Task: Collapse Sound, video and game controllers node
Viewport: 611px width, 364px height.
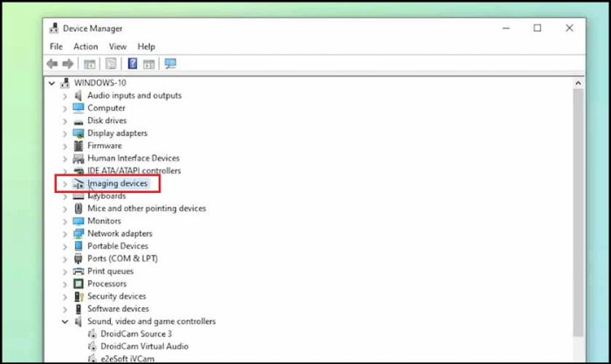Action: 65,321
